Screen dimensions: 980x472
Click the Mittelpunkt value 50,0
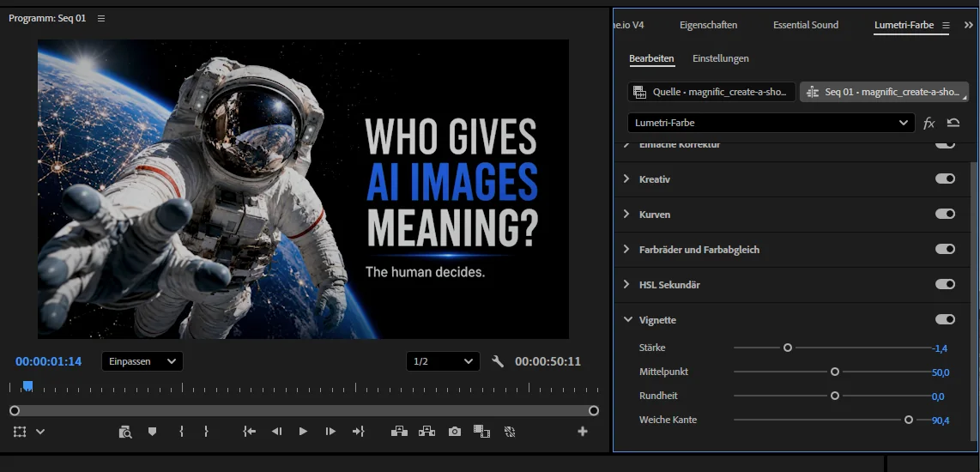(941, 372)
